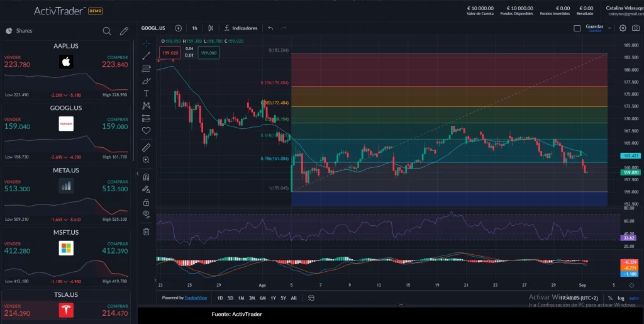The height and width of the screenshot is (324, 644).
Task: Toggle the layout square checkbox near Guardar
Action: pos(577,28)
